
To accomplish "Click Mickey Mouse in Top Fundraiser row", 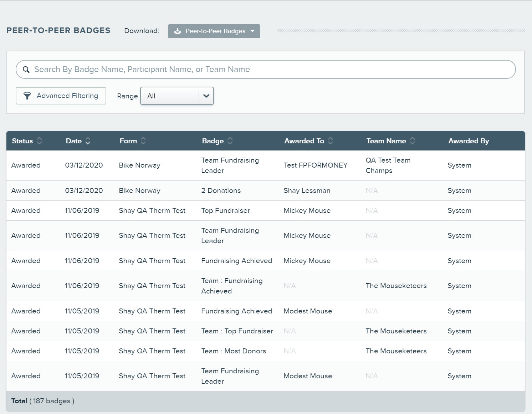I will 307,211.
